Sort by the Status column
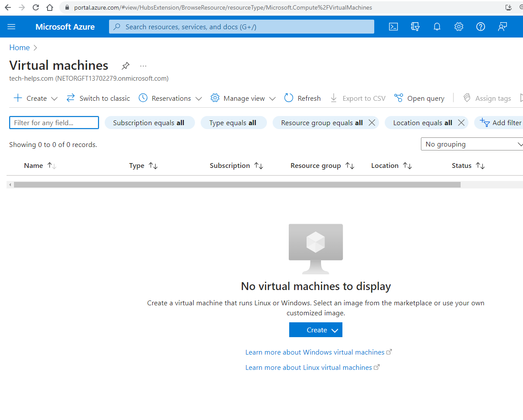 pos(468,165)
